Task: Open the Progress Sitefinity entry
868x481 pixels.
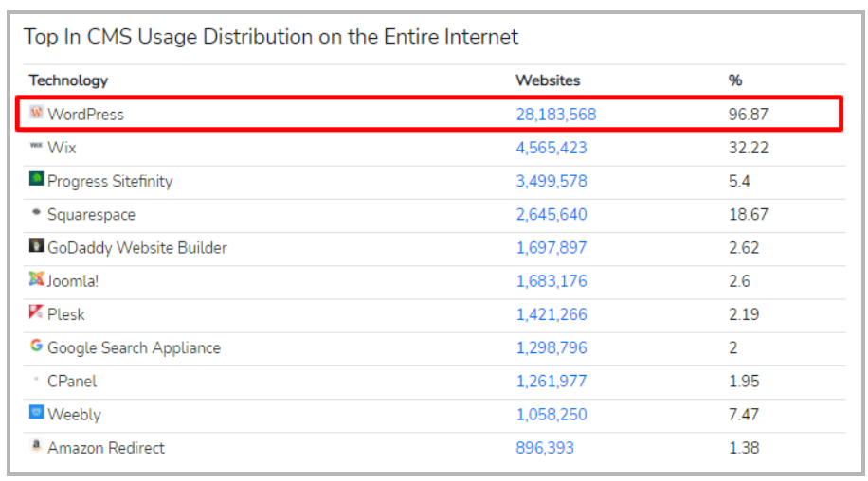Action: coord(110,182)
